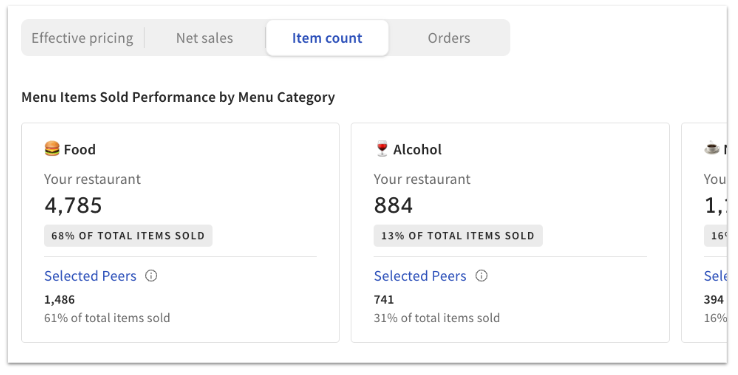The image size is (738, 375).
Task: Click the Menu Items Sold Performance heading
Action: [178, 97]
